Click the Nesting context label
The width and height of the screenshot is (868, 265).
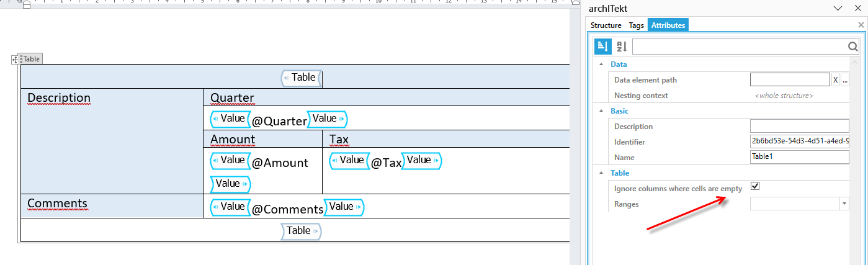[x=641, y=96]
